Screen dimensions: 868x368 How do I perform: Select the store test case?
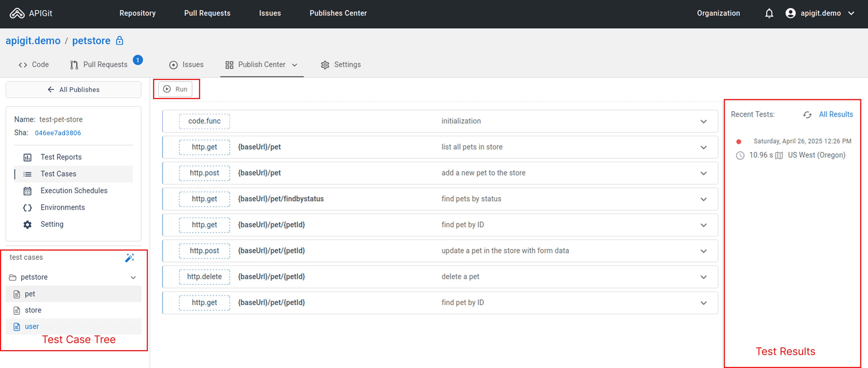(x=73, y=310)
